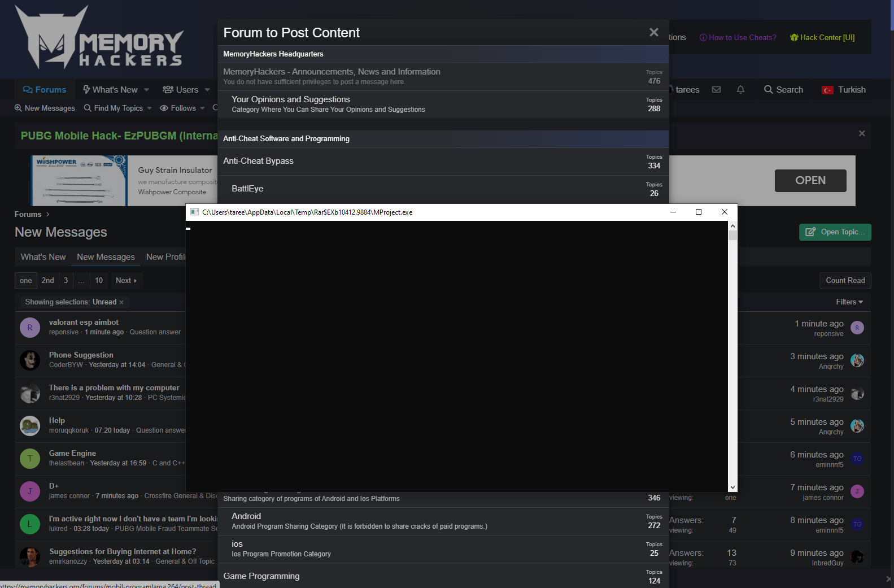Close the Forum to Post Content dialog
Image resolution: width=894 pixels, height=588 pixels.
654,32
